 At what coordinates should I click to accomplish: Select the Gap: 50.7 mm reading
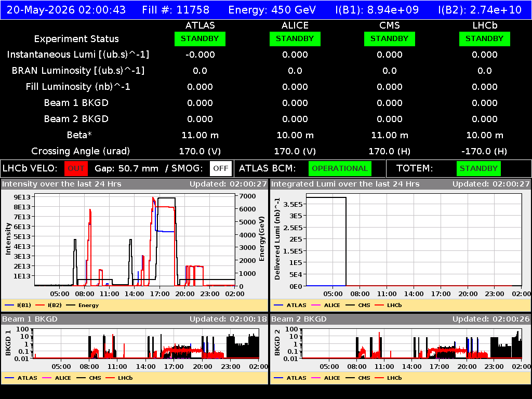pyautogui.click(x=126, y=168)
